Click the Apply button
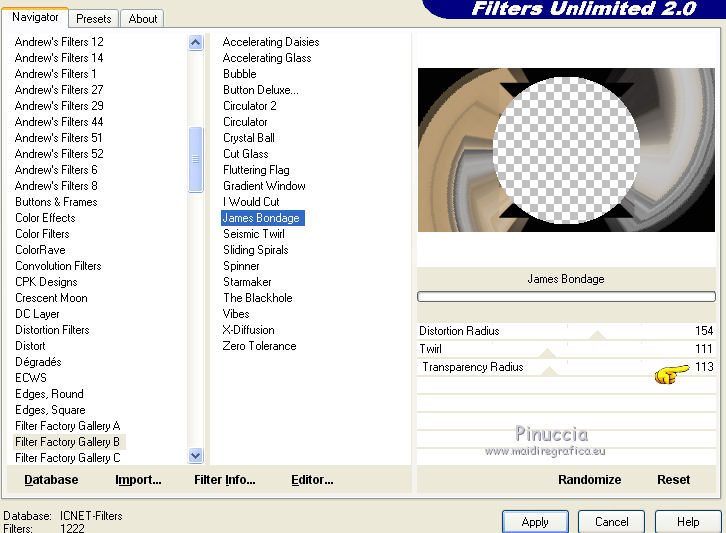The height and width of the screenshot is (533, 726). pyautogui.click(x=535, y=522)
